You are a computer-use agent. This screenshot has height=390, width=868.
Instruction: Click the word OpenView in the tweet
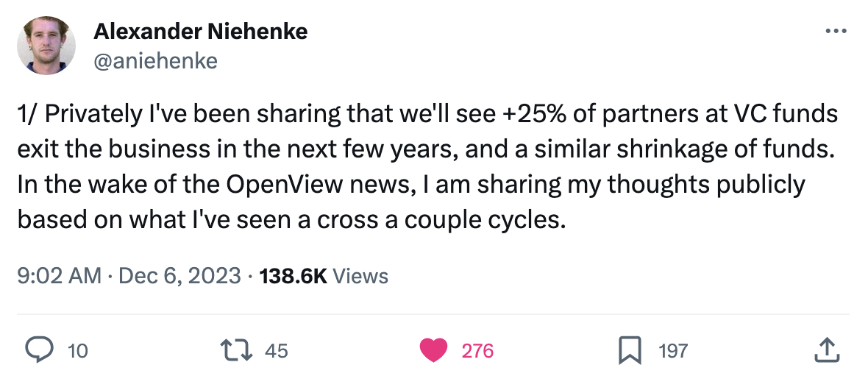[x=271, y=184]
